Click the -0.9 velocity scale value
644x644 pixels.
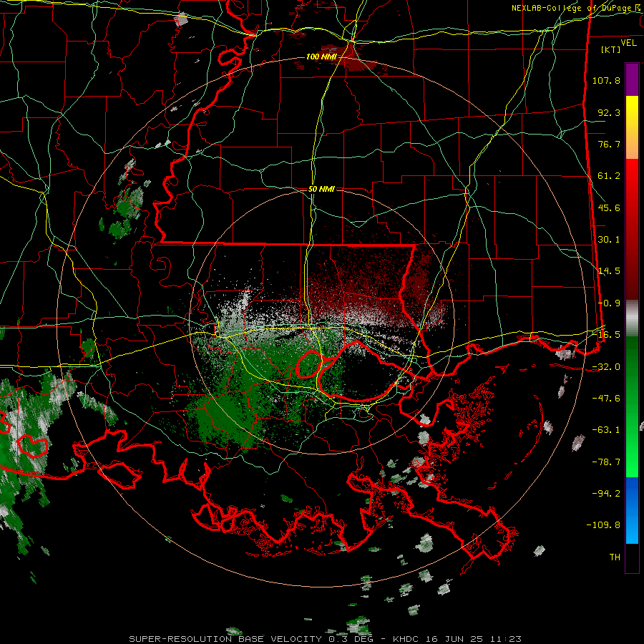click(x=609, y=303)
